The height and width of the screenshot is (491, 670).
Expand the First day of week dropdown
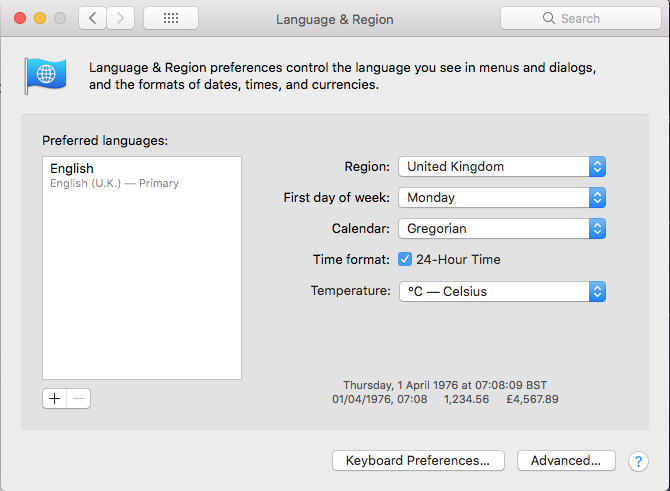(x=502, y=198)
